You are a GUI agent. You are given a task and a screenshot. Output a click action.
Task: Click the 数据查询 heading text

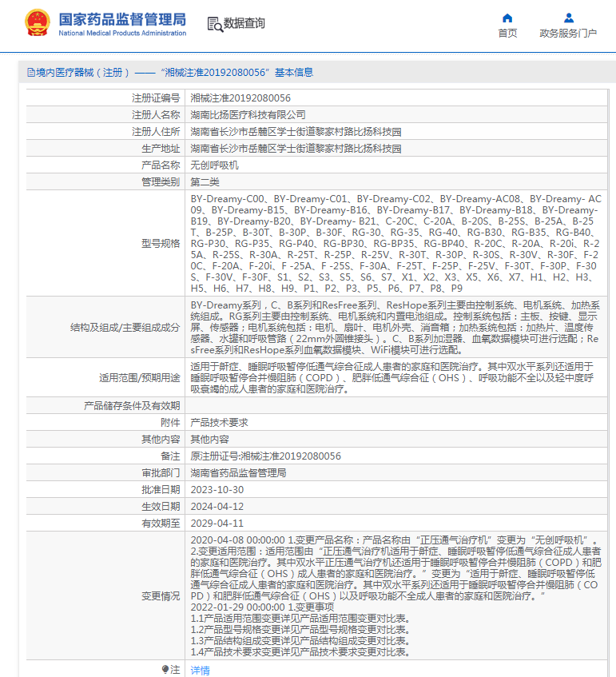(x=244, y=24)
